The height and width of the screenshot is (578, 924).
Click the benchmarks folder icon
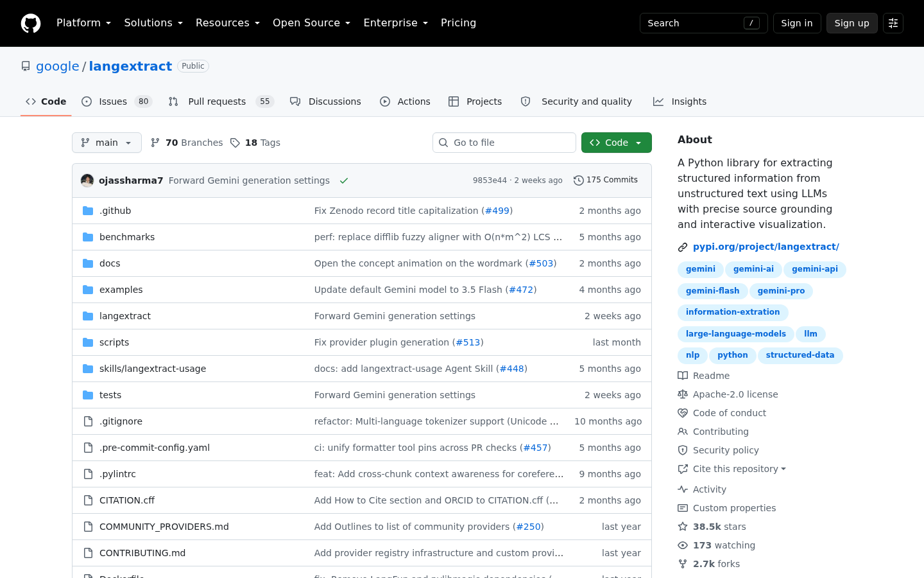click(88, 237)
